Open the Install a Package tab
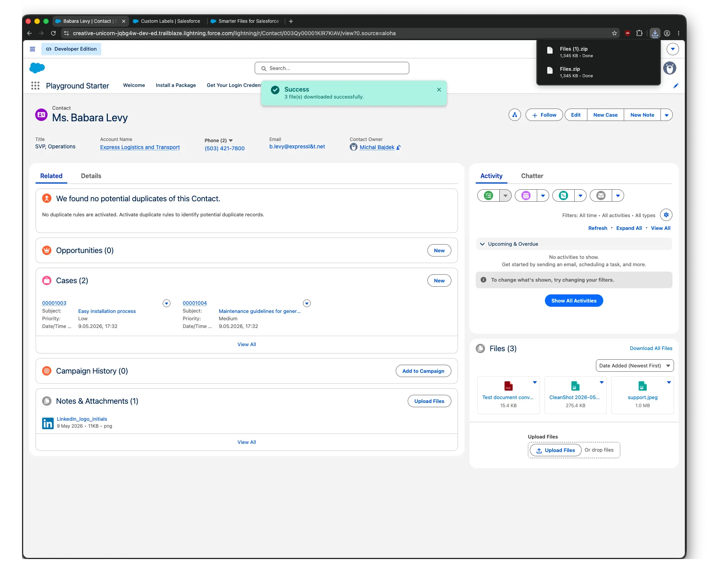Viewport: 708px width, 588px height. (175, 85)
